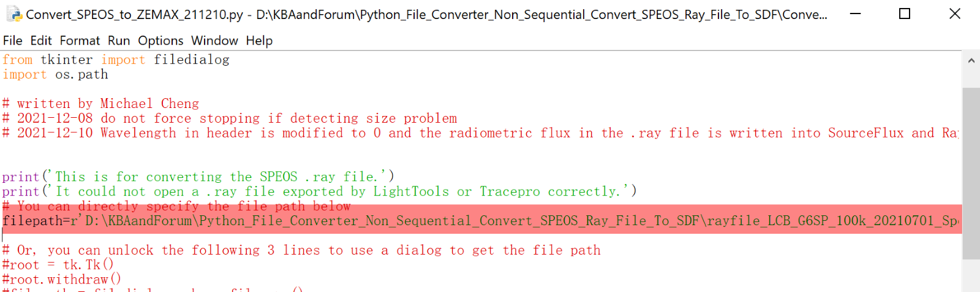Viewport: 980px width, 292px height.
Task: Place cursor in highlighted filepath line
Action: click(481, 221)
